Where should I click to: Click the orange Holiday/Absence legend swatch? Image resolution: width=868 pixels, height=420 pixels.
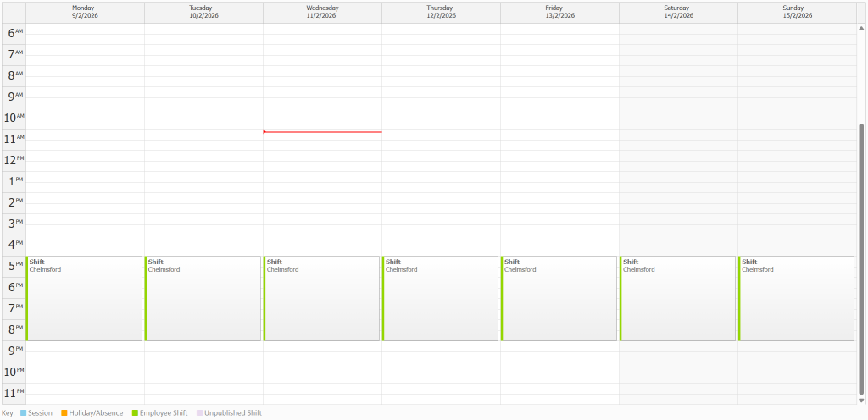click(64, 413)
